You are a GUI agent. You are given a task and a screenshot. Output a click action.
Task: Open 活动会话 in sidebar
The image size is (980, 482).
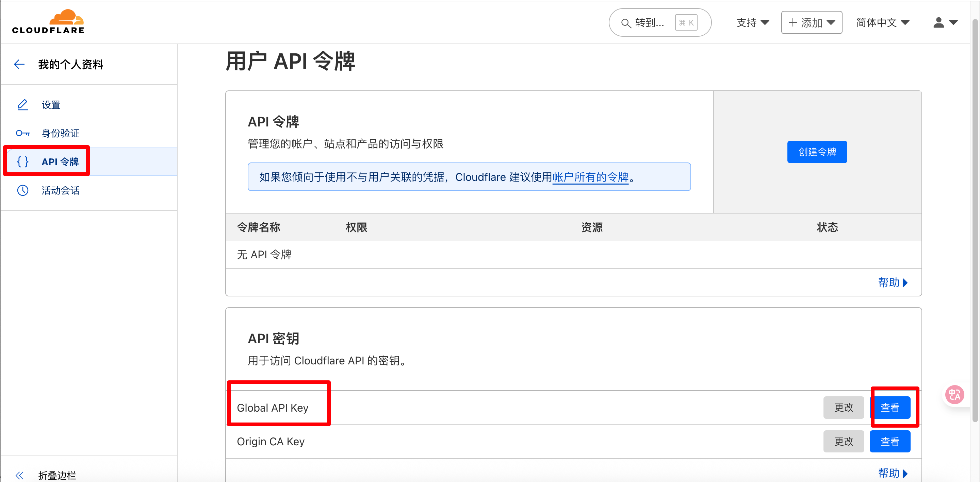61,190
